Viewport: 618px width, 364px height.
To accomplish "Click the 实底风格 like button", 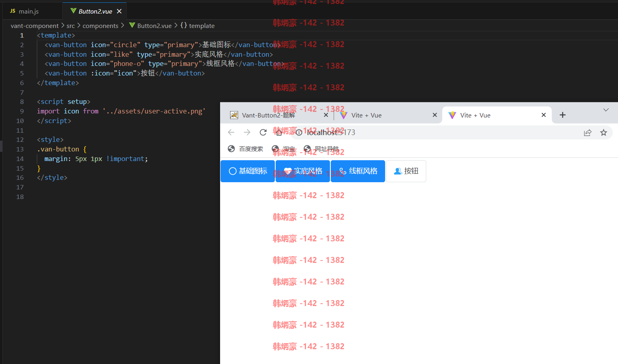I will (x=303, y=171).
